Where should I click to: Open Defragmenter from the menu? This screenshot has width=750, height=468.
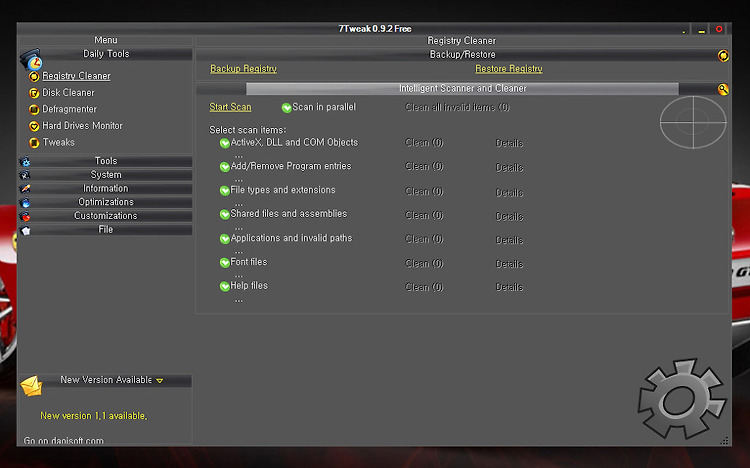click(x=69, y=110)
